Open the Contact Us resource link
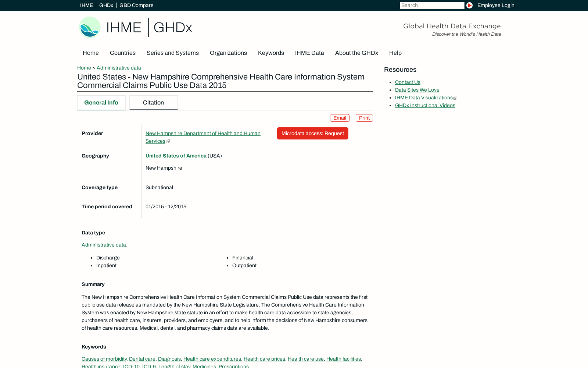 tap(408, 82)
